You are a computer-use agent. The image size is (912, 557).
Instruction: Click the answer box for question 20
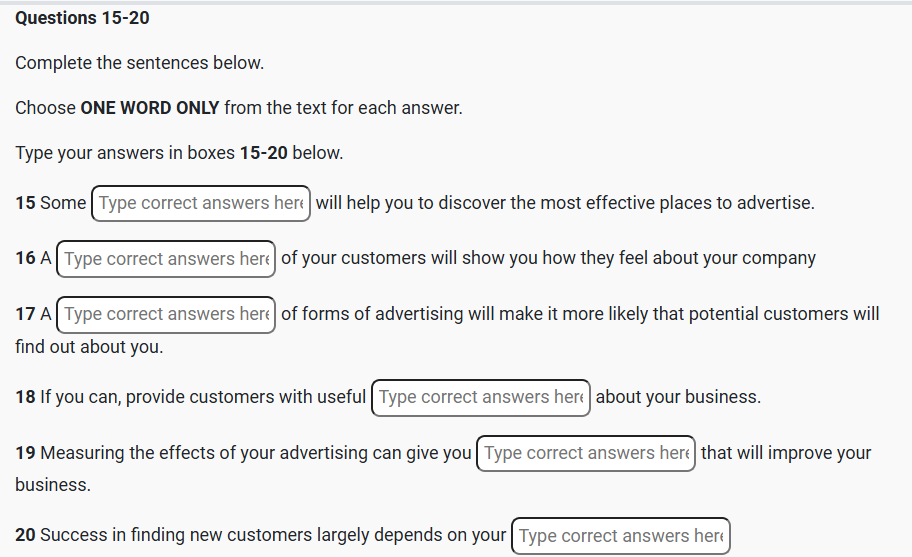pos(620,536)
